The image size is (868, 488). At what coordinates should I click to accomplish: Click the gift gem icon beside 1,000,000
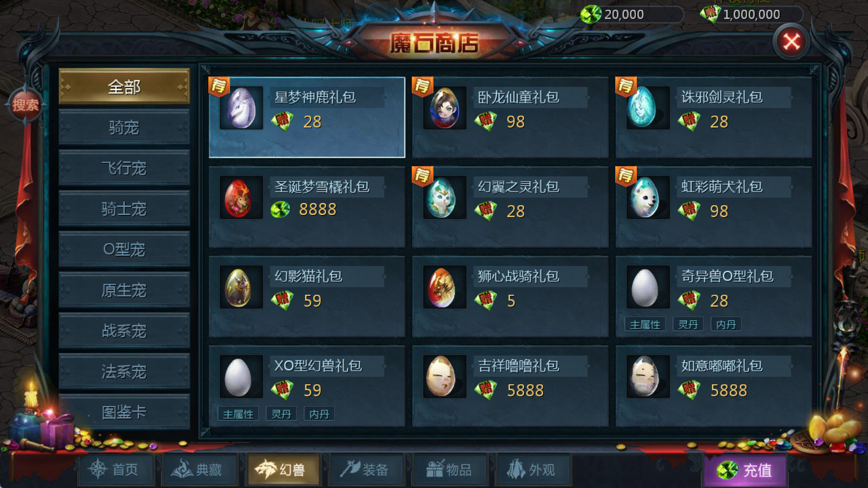pyautogui.click(x=710, y=14)
